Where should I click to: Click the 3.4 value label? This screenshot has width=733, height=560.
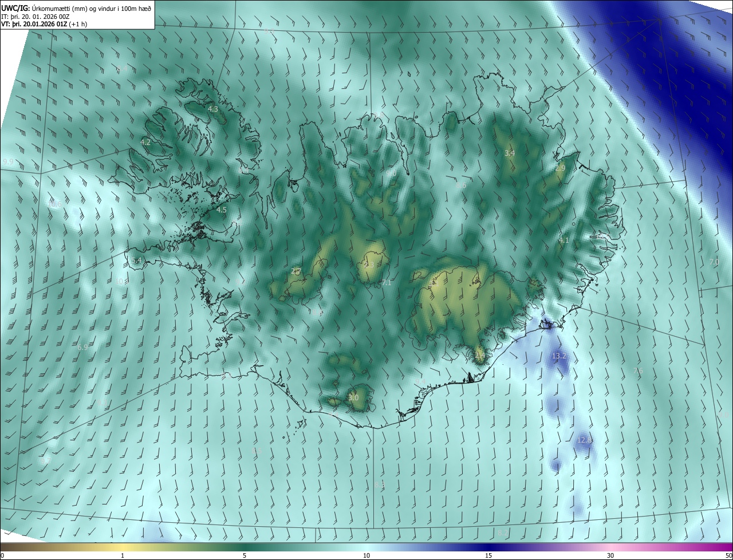510,153
